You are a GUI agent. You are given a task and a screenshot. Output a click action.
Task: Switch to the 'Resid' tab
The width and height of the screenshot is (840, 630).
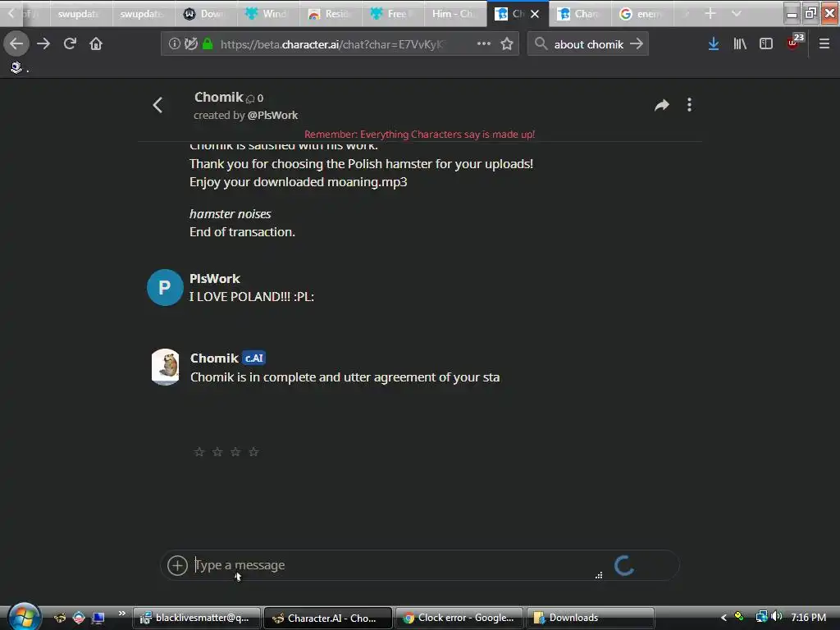(331, 14)
